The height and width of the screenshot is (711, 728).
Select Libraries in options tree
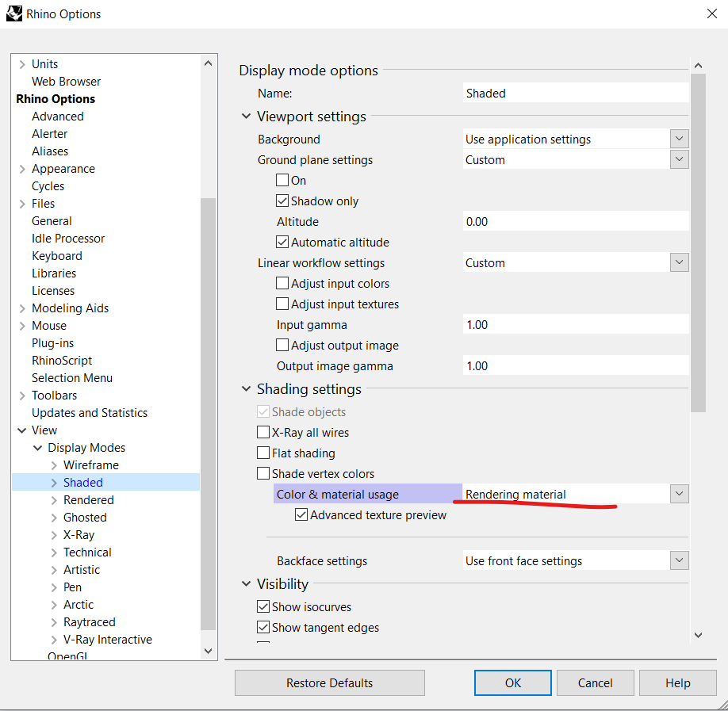[54, 273]
